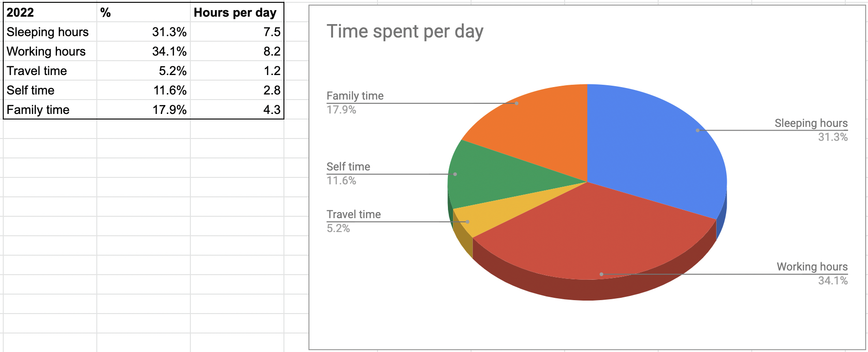The image size is (868, 352).
Task: Click the Working hours chart data label
Action: [x=812, y=273]
